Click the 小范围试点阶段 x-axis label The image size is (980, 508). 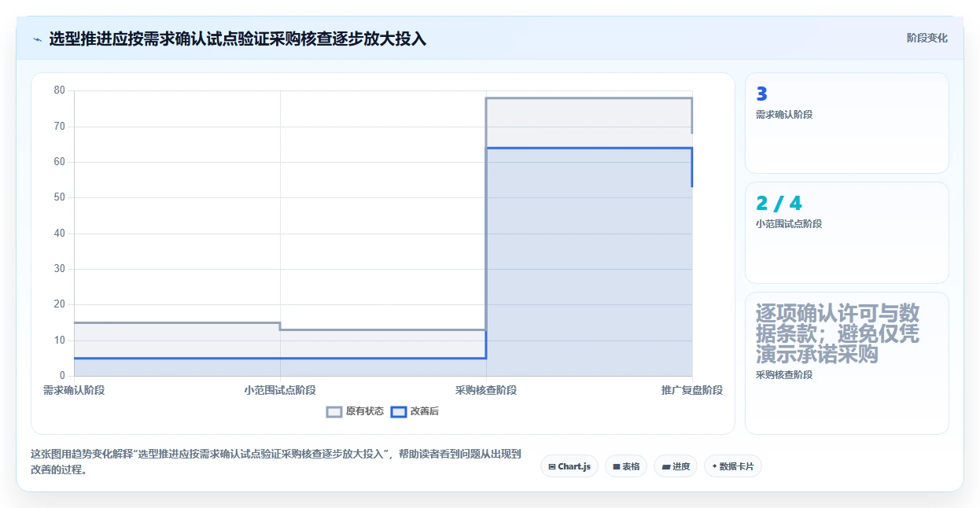(280, 390)
